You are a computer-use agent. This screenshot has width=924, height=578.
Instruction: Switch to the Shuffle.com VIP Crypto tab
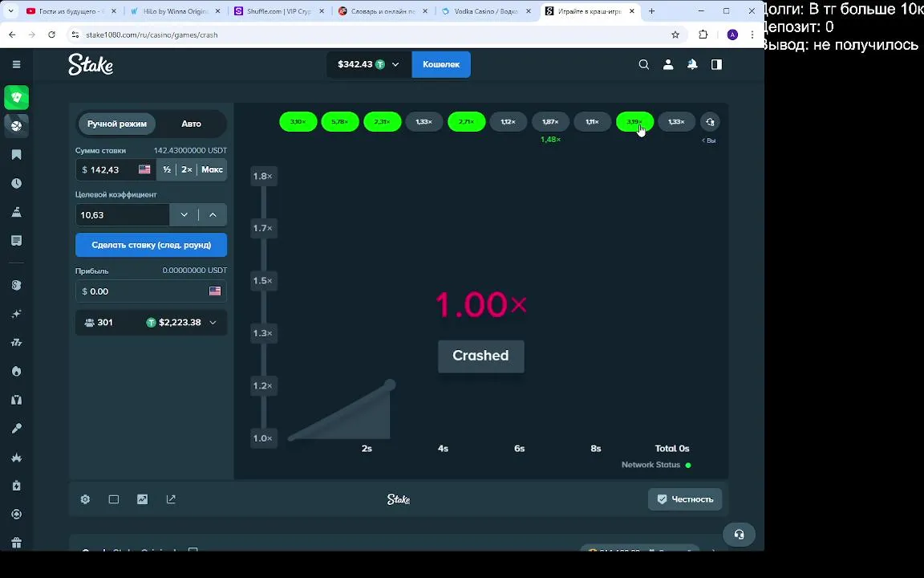point(278,11)
